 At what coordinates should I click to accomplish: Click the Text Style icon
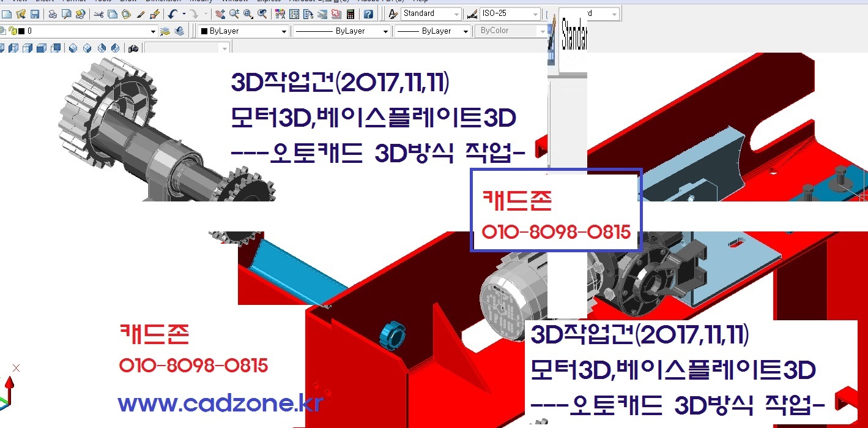click(393, 14)
